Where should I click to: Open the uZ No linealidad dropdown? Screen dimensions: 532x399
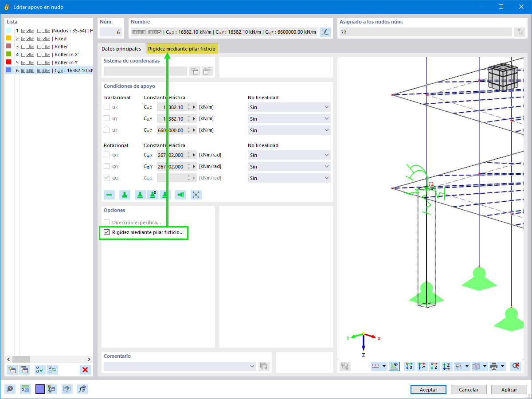tap(289, 130)
